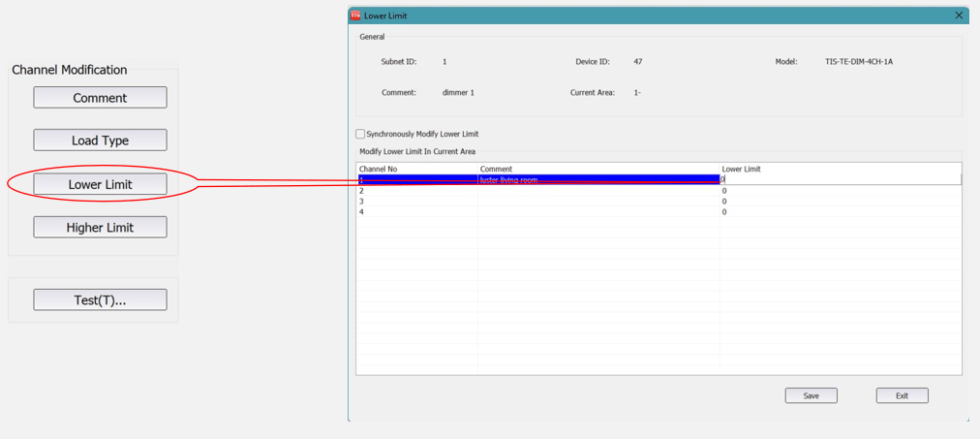The width and height of the screenshot is (980, 439).
Task: Select channel 2 row in table
Action: (x=416, y=191)
